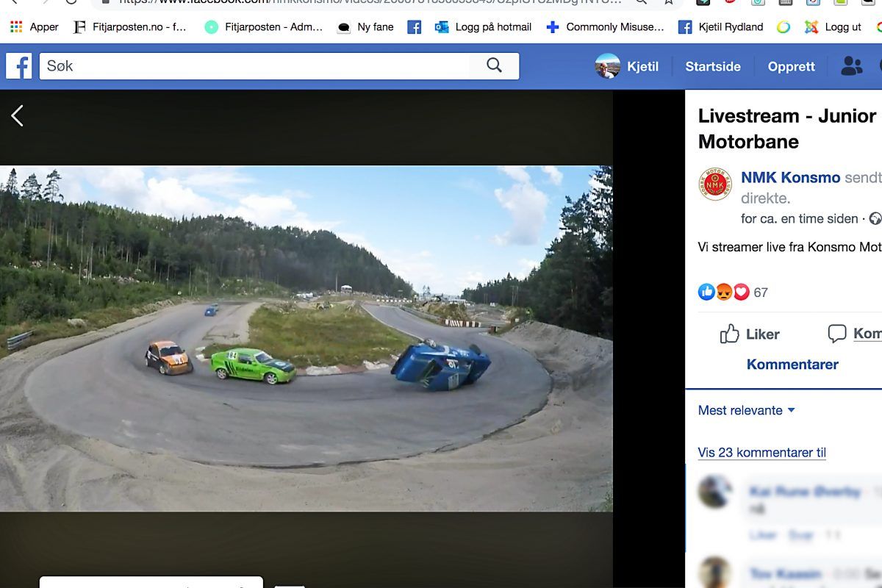Image resolution: width=882 pixels, height=588 pixels.
Task: Click the search magnifier icon
Action: [x=495, y=65]
